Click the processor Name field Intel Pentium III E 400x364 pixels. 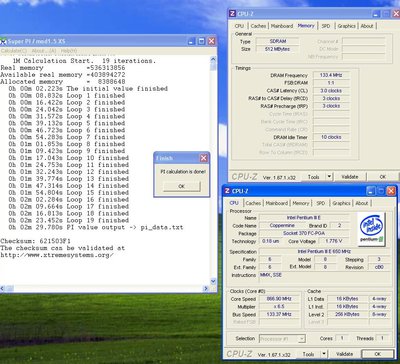(x=304, y=218)
